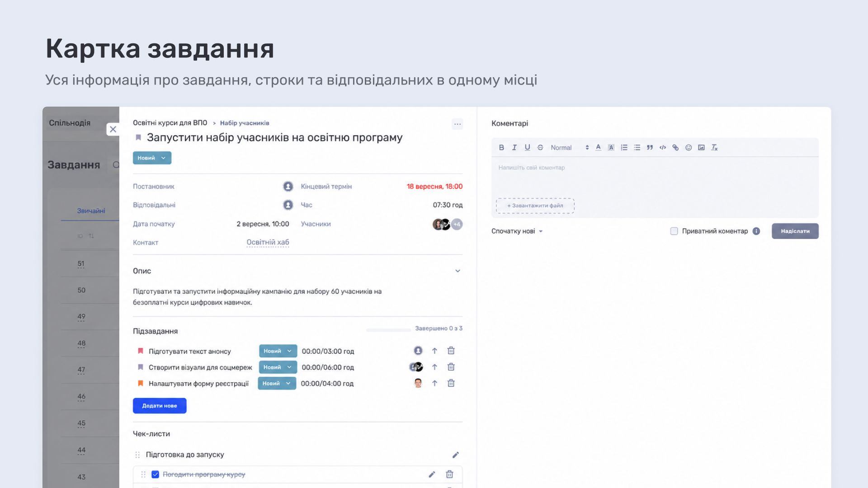
Task: Open Освітні курси для ВПО breadcrumb
Action: 170,122
